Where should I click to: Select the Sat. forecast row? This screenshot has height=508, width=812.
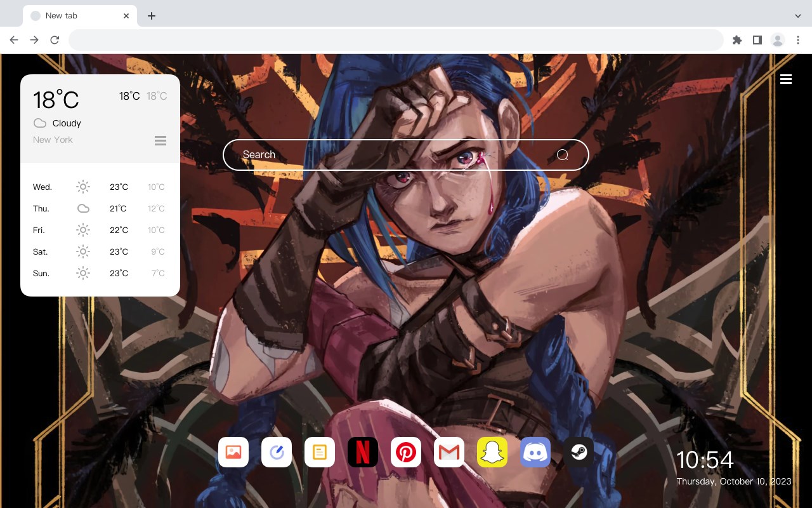[x=100, y=251]
